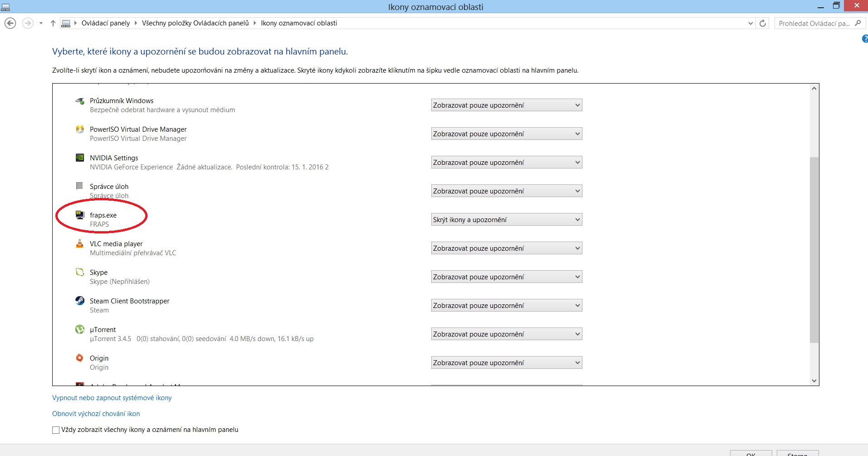Expand the chevron after 'Všechny položky Ovládacích panelů'
868x456 pixels.
click(x=255, y=23)
